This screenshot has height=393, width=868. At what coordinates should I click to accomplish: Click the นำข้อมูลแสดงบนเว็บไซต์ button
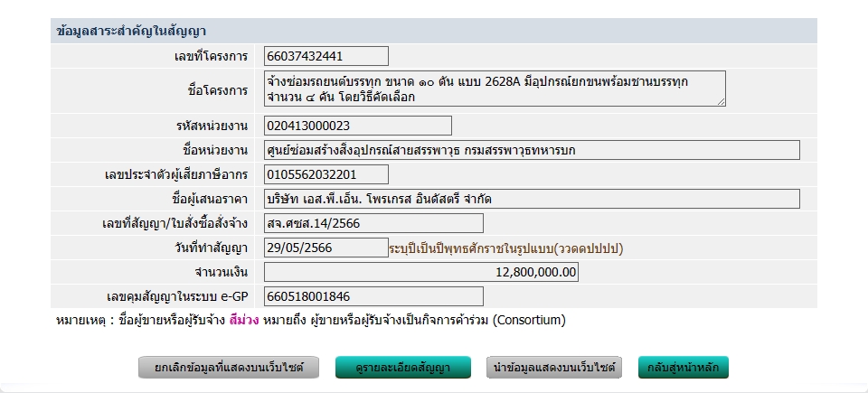(554, 368)
